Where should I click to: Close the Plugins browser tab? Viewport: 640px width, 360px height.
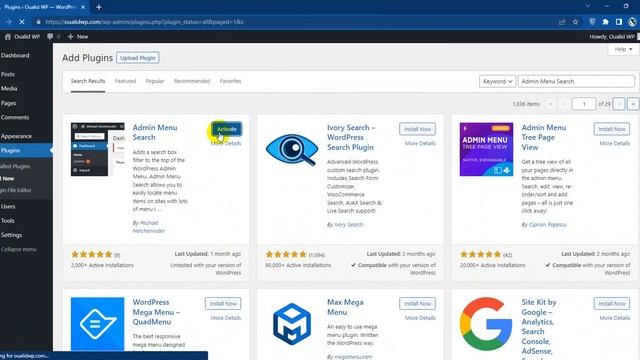click(83, 7)
